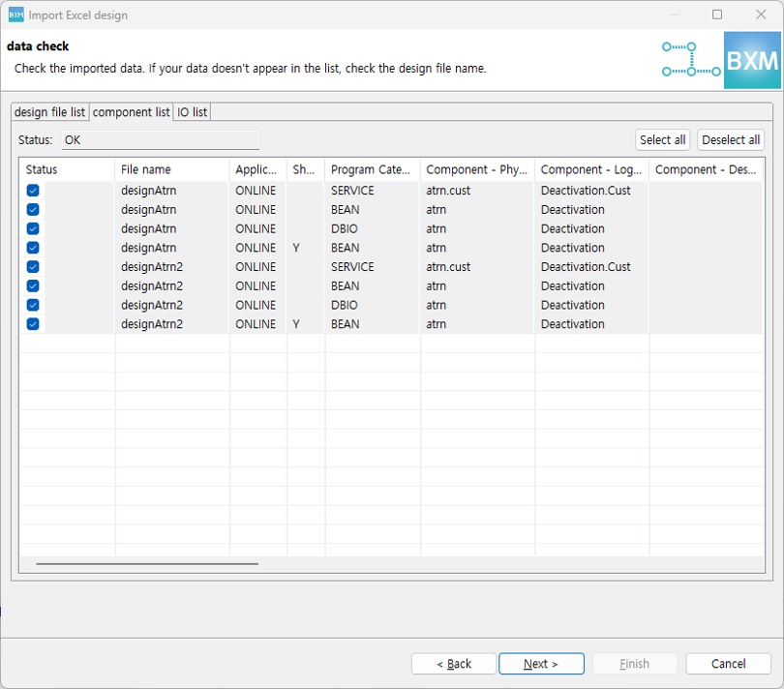784x689 pixels.
Task: Select the component list tab
Action: tap(131, 112)
